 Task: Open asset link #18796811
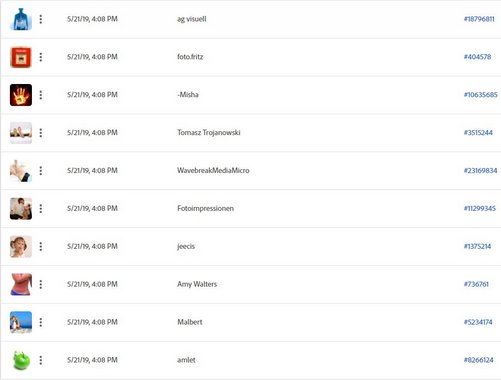[479, 19]
